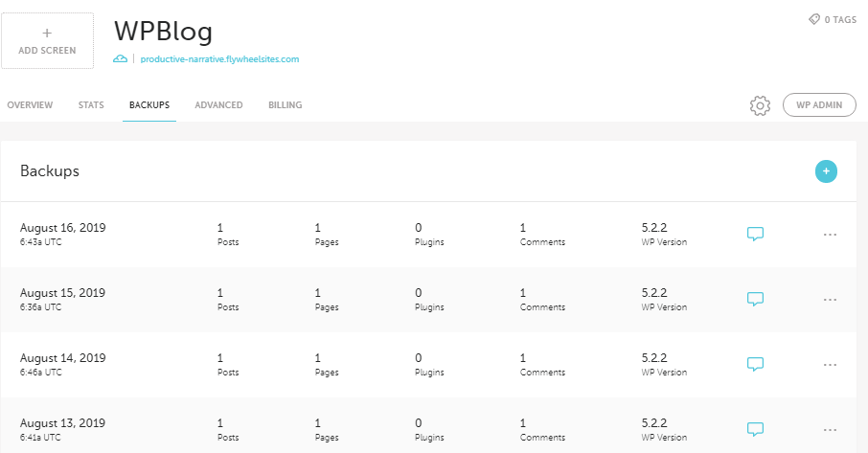Click the WPBlog site title
Viewport: 868px width, 453px height.
(163, 31)
